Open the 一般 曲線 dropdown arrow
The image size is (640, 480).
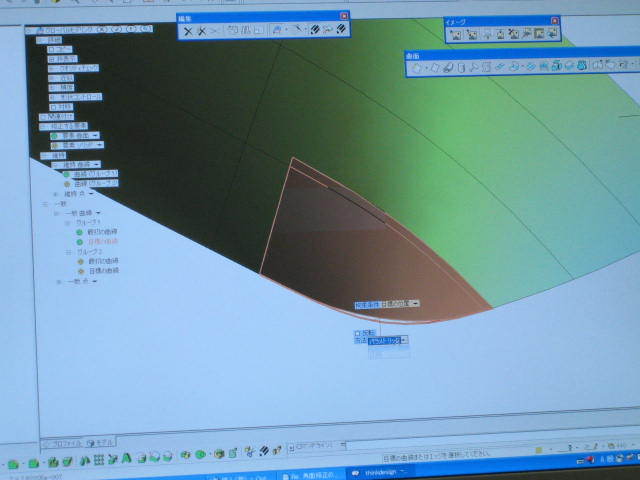(98, 213)
